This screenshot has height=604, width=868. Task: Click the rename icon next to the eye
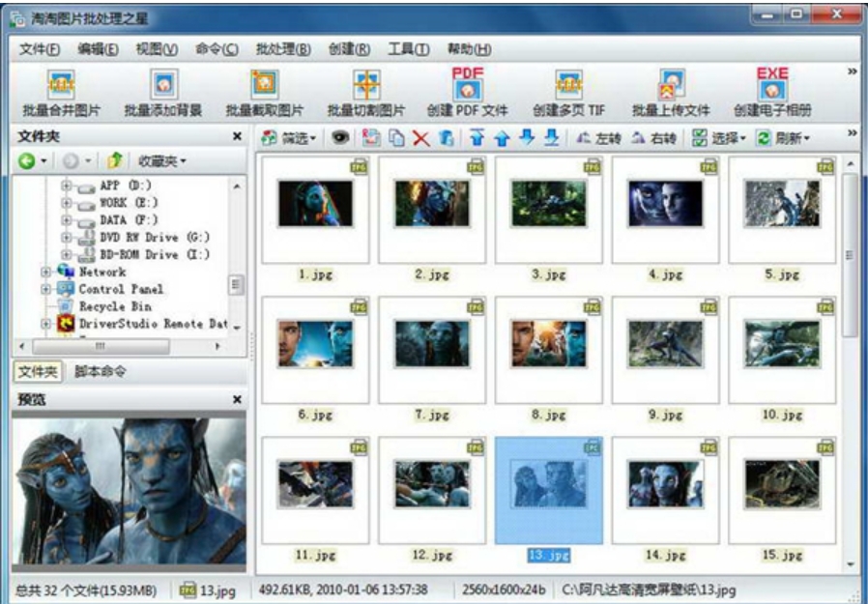[370, 138]
